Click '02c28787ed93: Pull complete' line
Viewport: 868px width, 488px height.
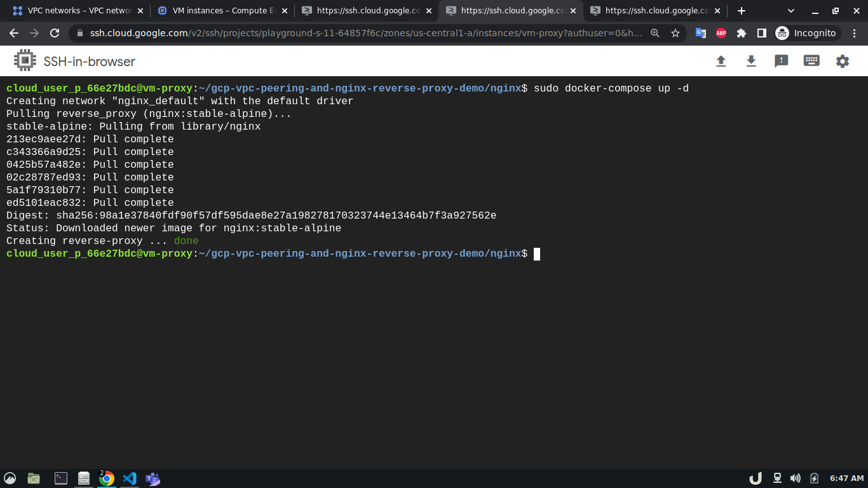point(90,177)
